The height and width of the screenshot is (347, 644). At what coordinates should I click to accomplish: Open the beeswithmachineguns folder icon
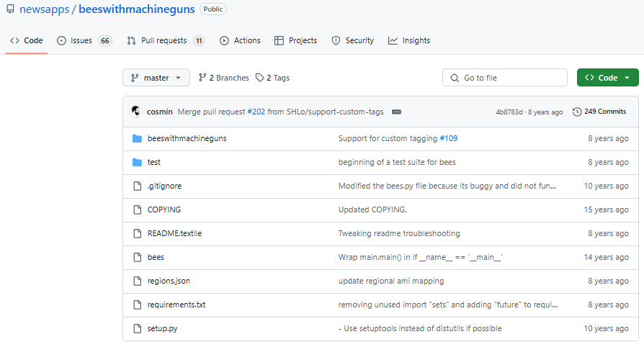point(137,138)
